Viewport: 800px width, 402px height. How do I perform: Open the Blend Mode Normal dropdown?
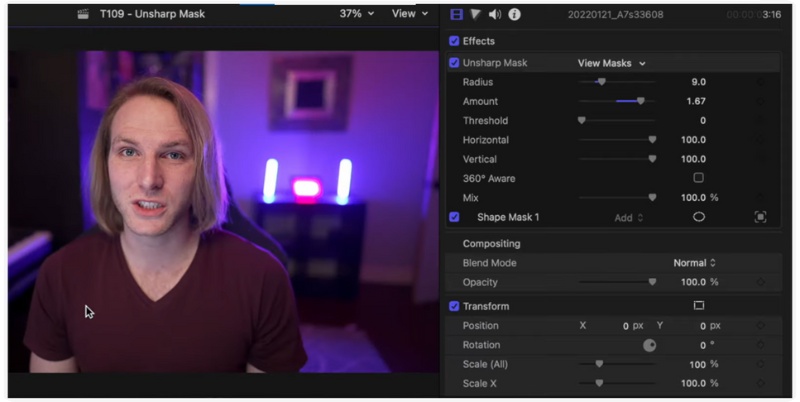point(694,263)
